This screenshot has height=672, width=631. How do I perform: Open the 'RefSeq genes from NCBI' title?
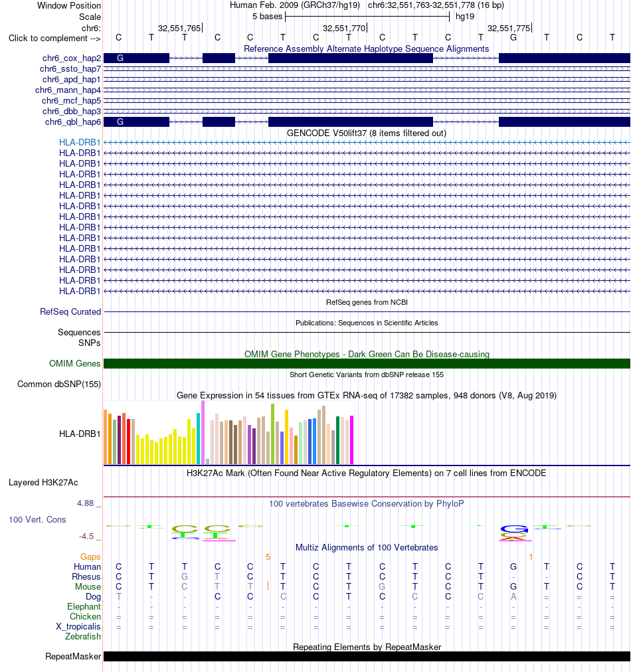[x=367, y=303]
